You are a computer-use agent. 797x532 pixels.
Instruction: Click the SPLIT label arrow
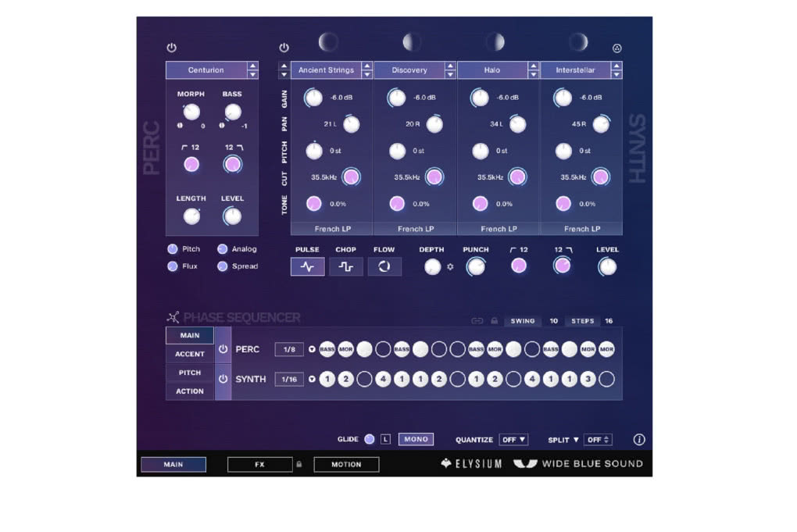pyautogui.click(x=576, y=440)
